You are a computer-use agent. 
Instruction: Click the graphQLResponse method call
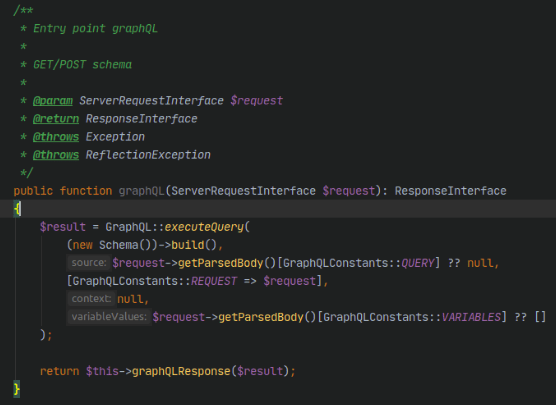tap(181, 371)
